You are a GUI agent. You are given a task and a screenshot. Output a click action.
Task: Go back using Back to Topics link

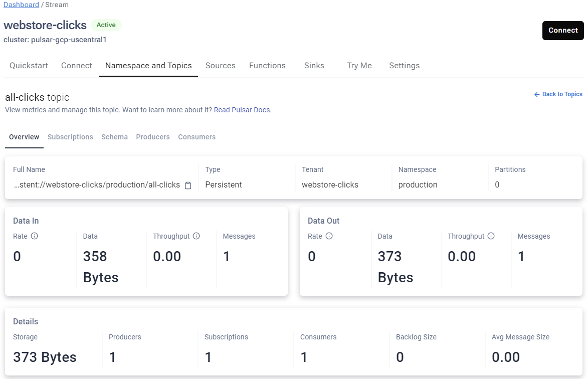(x=558, y=94)
